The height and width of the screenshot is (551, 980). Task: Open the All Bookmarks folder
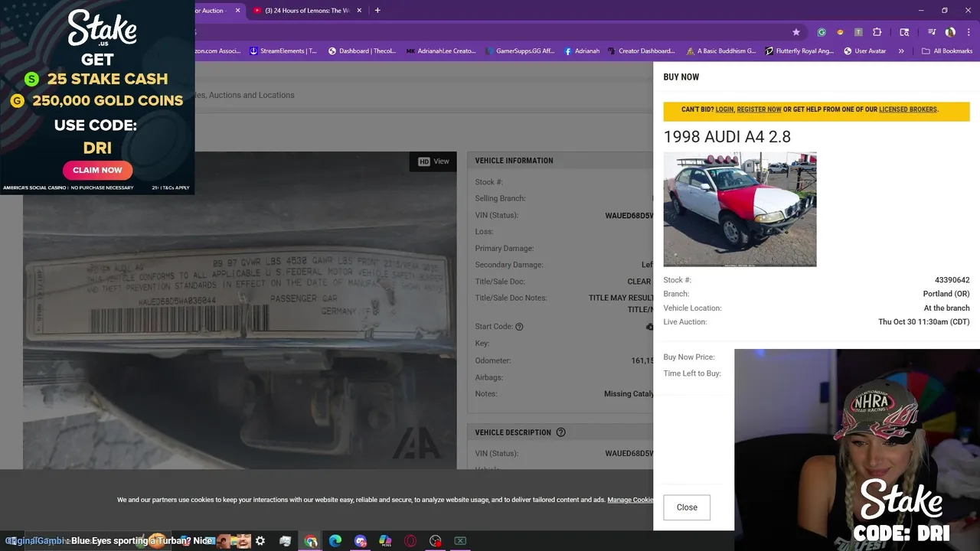click(947, 51)
